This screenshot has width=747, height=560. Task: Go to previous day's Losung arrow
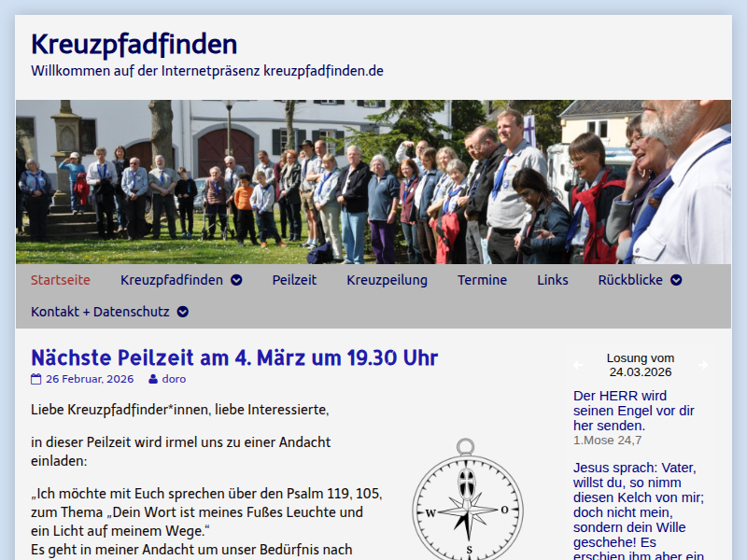click(577, 365)
